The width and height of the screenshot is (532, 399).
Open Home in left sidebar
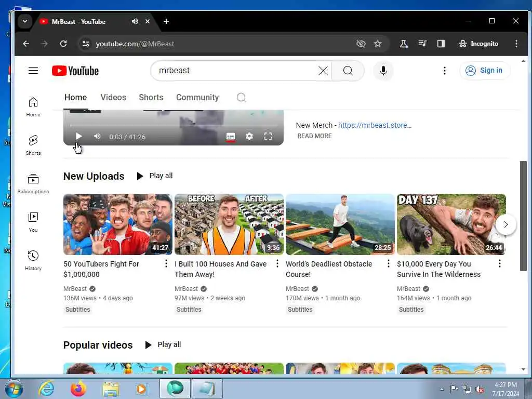point(33,107)
